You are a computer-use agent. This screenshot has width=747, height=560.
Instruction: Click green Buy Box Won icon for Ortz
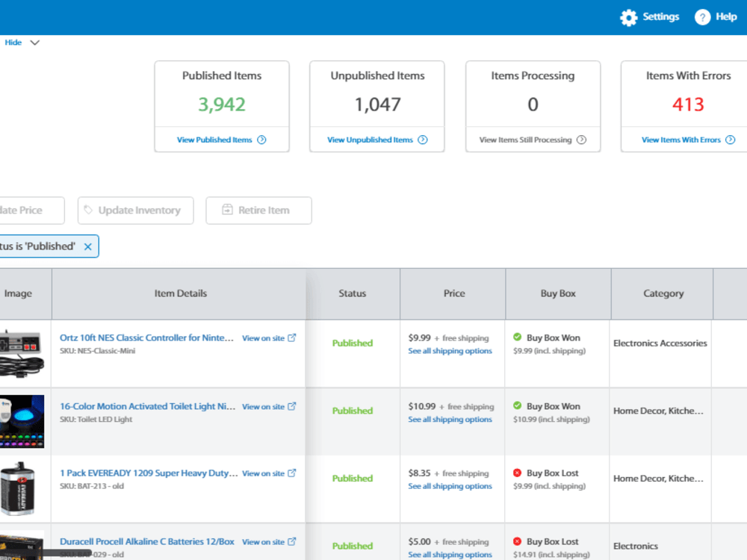[518, 337]
